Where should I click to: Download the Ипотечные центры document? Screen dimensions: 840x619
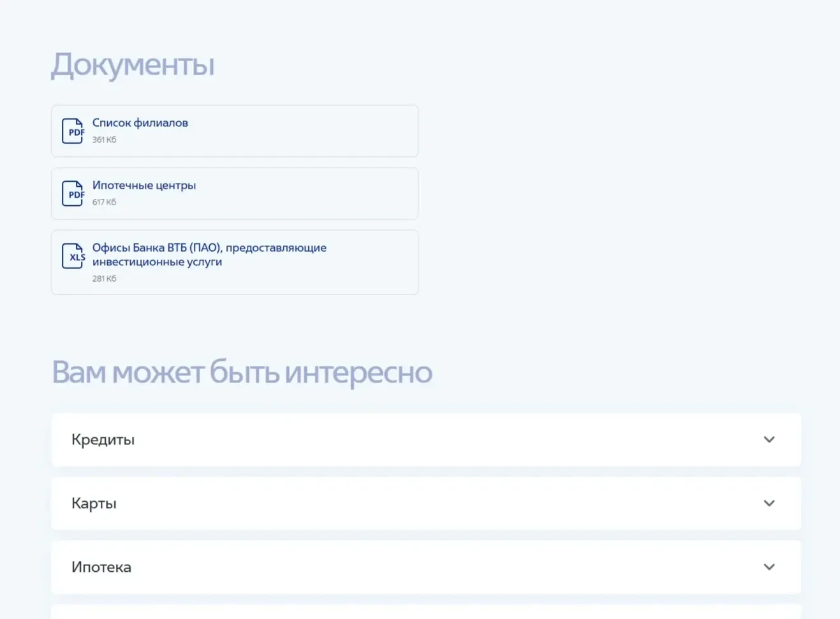[235, 194]
